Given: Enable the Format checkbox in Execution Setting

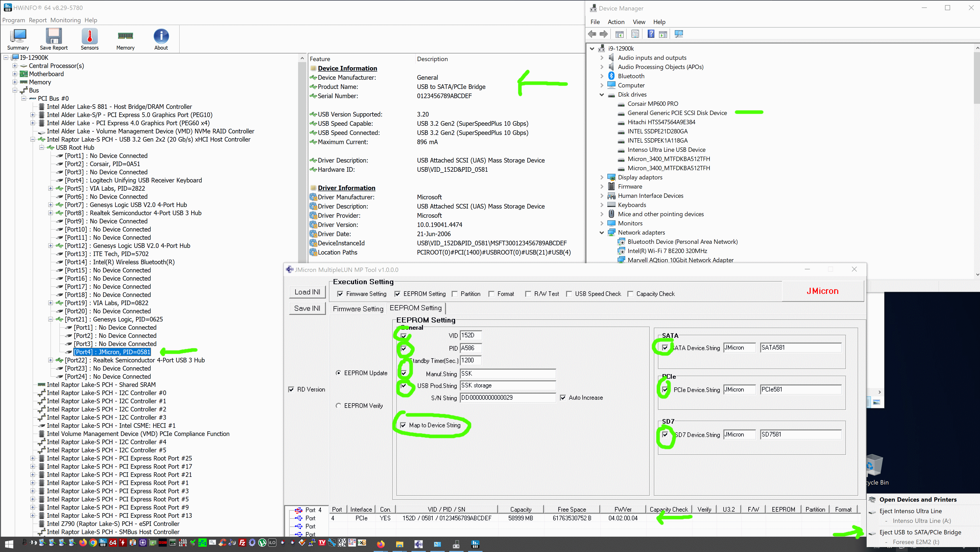Looking at the screenshot, I should [491, 294].
